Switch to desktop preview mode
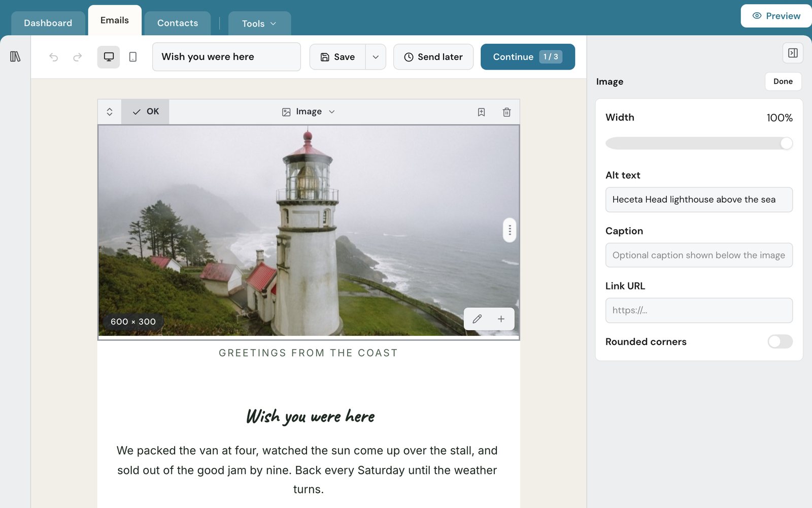812x508 pixels. 109,57
